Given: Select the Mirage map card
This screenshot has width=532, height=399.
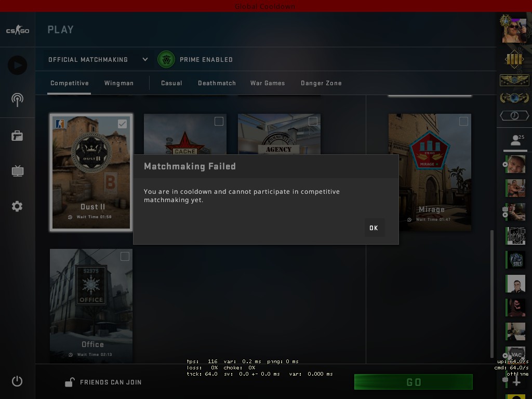Looking at the screenshot, I should click(x=430, y=172).
